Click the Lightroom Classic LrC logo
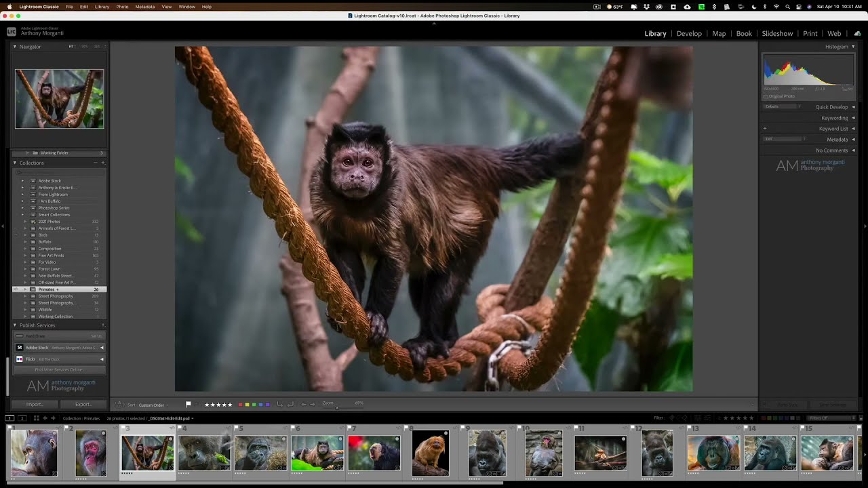This screenshot has height=488, width=868. click(x=11, y=31)
